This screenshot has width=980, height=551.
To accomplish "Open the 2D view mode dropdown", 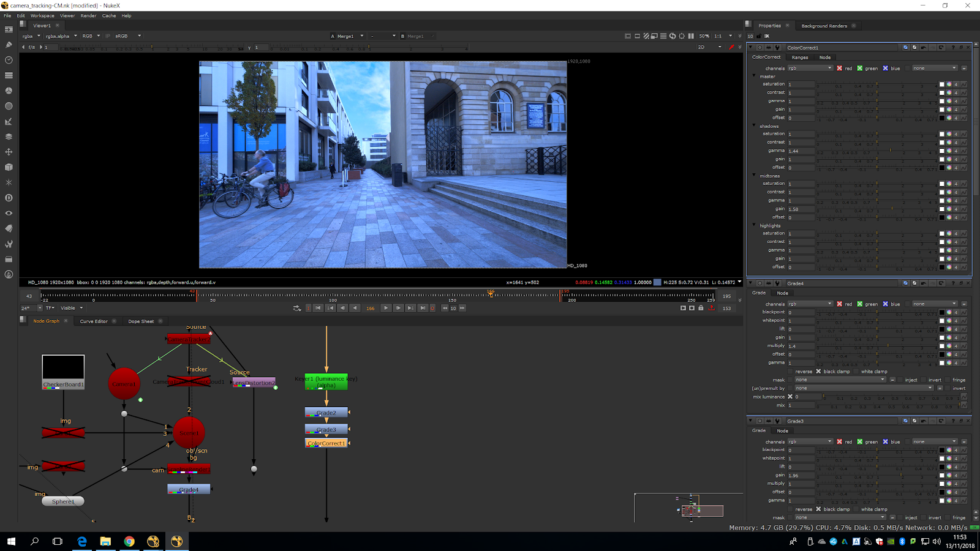I will coord(710,47).
